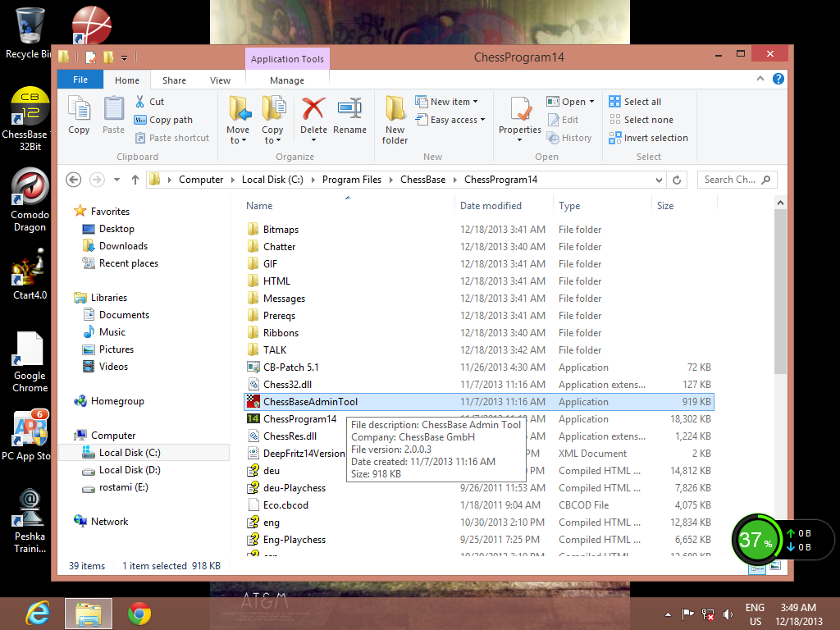Open the File menu tab

click(x=80, y=80)
